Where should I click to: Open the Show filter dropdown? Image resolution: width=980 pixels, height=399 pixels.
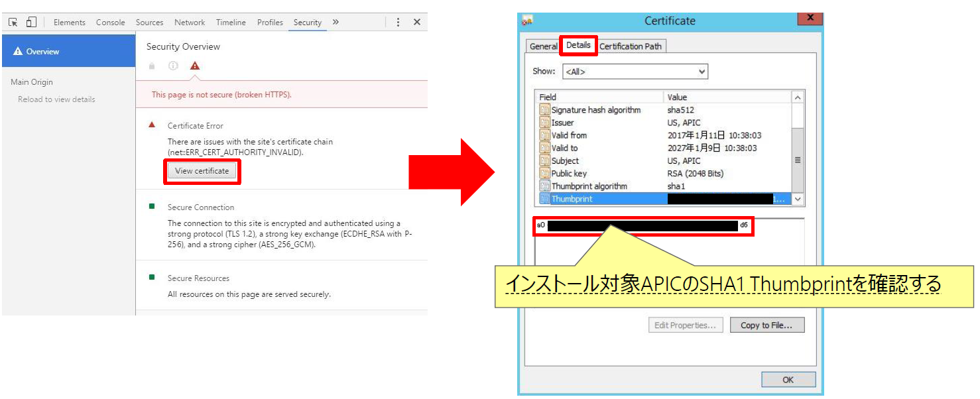pyautogui.click(x=635, y=72)
